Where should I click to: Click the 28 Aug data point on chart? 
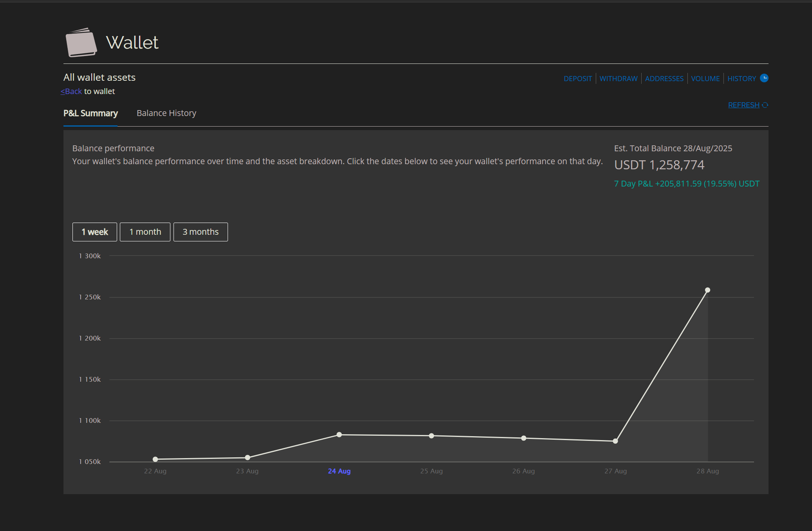click(x=707, y=290)
